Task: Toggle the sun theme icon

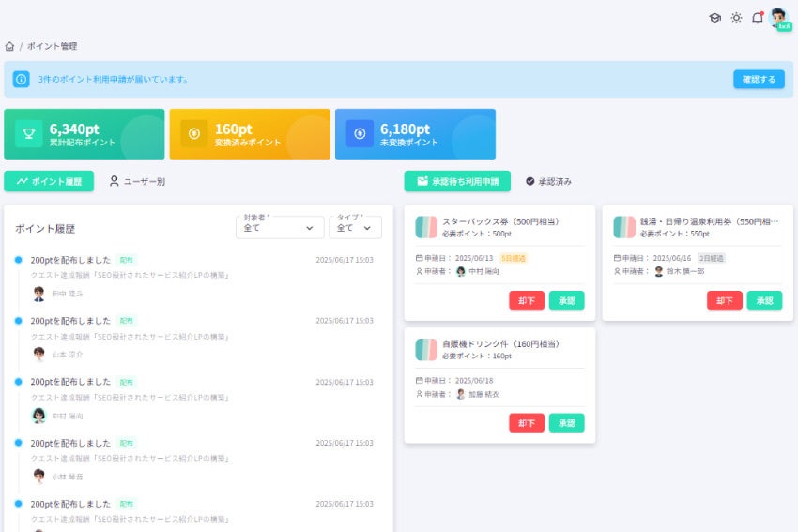Action: [736, 18]
